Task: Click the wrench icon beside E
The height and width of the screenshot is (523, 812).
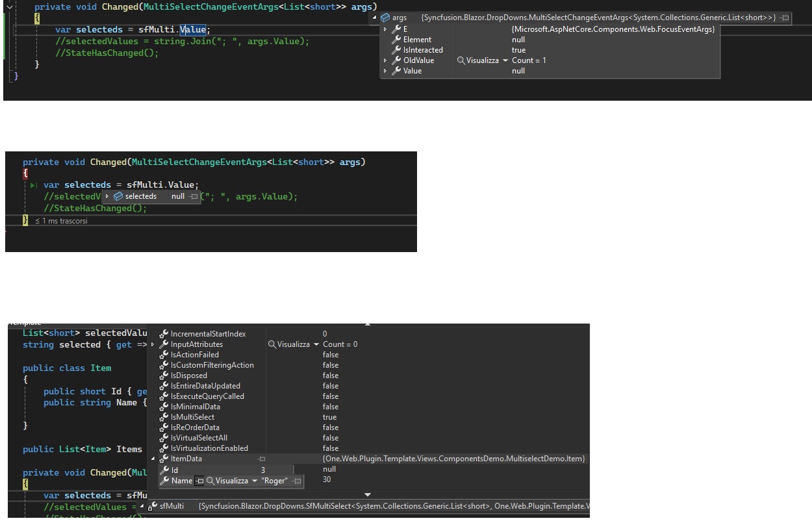Action: (x=396, y=29)
